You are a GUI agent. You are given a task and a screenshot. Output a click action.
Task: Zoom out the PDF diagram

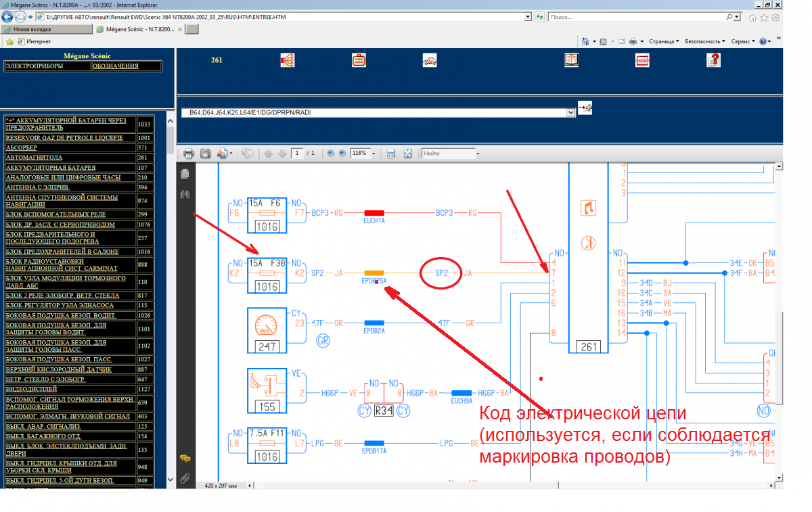click(331, 154)
